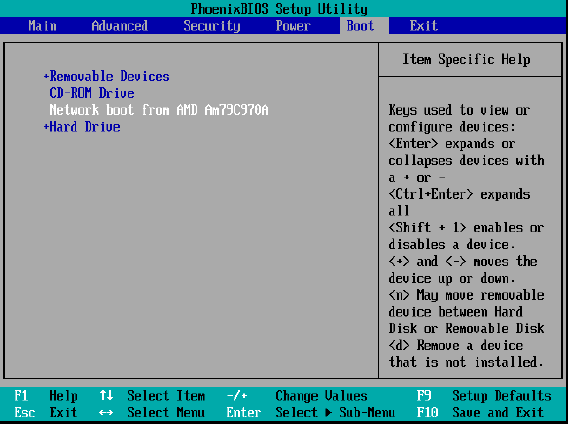Click the F9 key label
Viewport: 568px width, 424px height.
423,395
